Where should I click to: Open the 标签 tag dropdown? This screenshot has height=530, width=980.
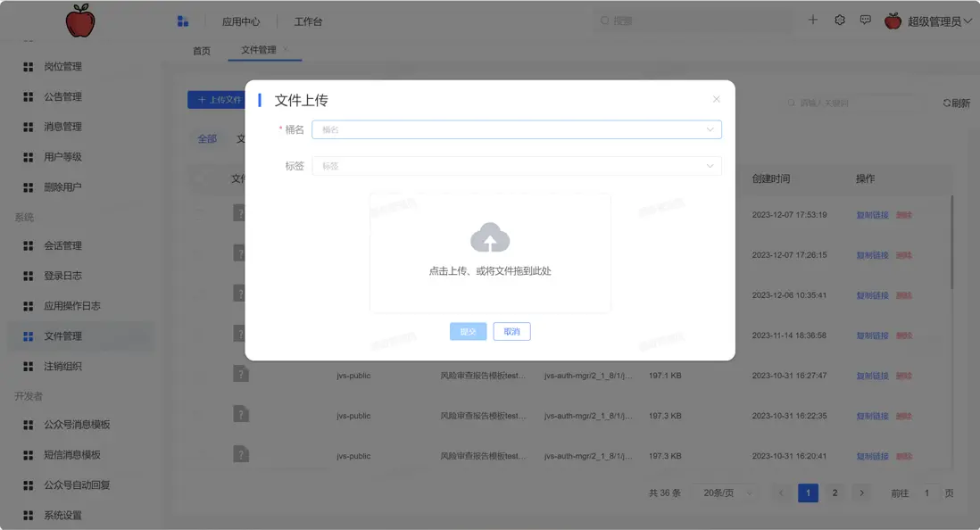point(516,165)
